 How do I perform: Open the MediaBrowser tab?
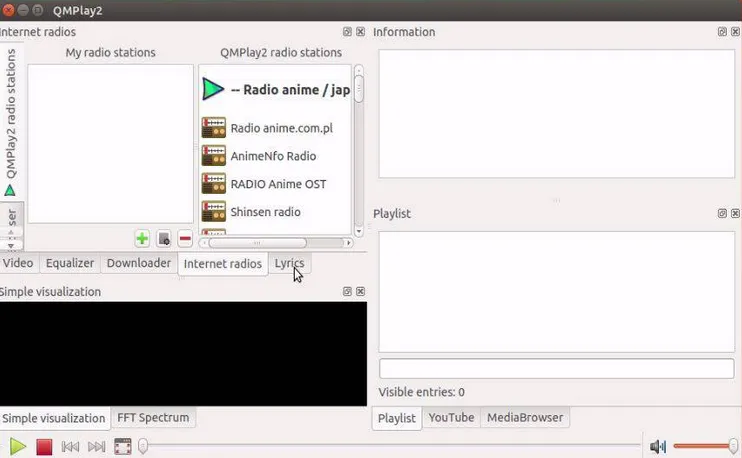click(525, 418)
